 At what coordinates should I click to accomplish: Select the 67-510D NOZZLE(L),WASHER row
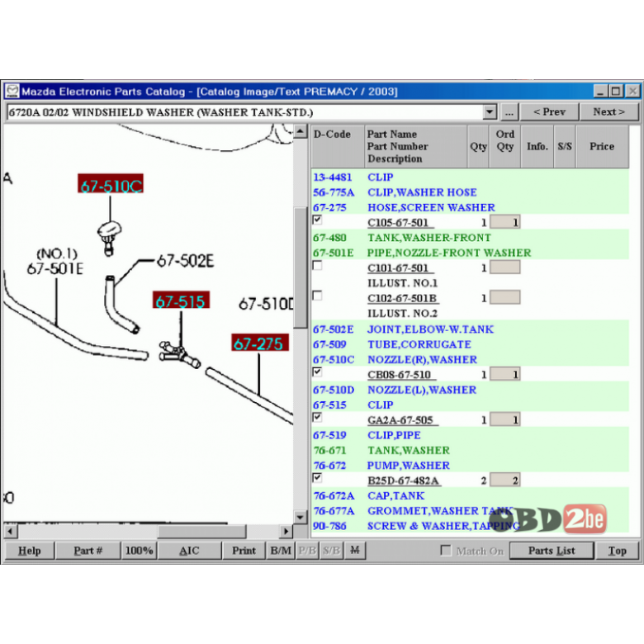pyautogui.click(x=470, y=390)
